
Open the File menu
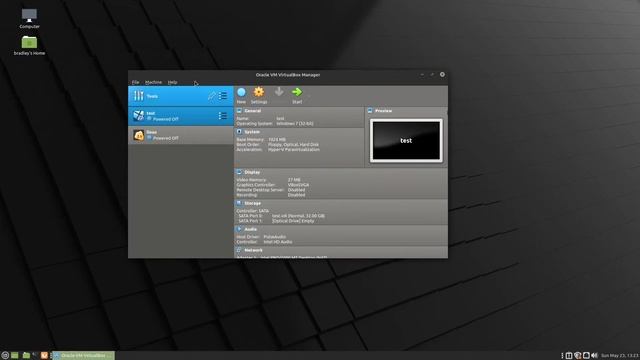pyautogui.click(x=136, y=82)
